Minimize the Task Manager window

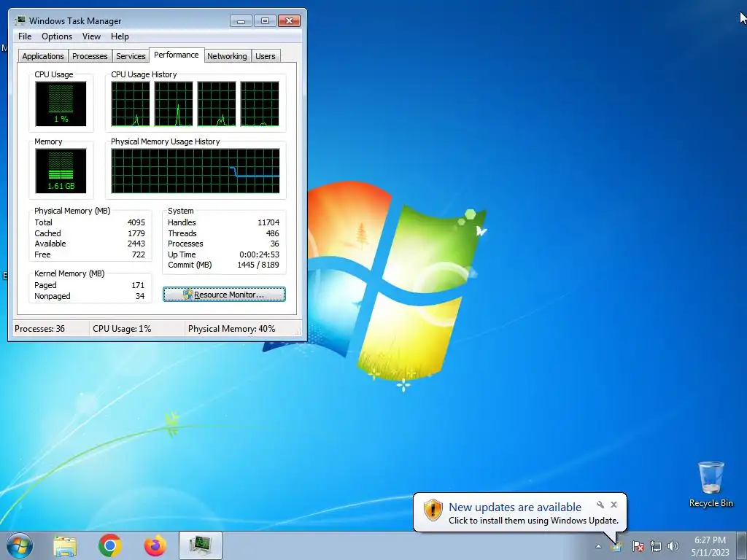[241, 21]
